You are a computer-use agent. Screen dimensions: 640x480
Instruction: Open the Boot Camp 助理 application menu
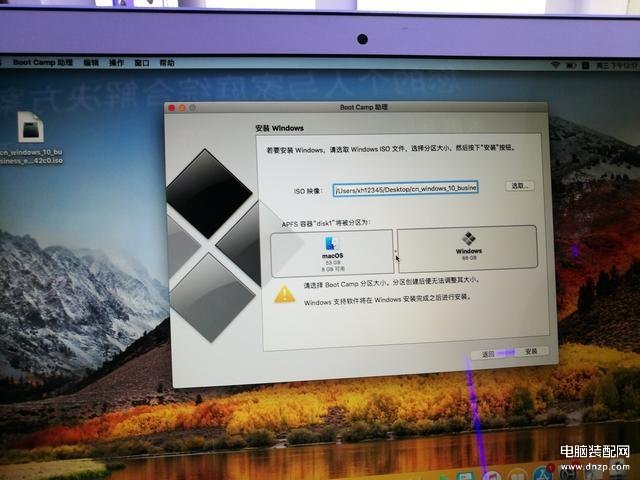pyautogui.click(x=43, y=62)
